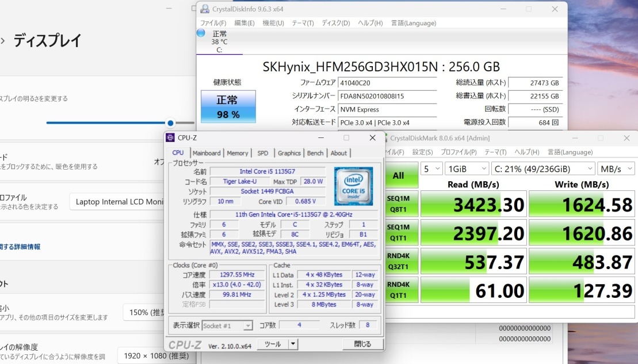Switch to the About tab in CPU-Z
Screen dimensions: 638x364
pyautogui.click(x=338, y=153)
